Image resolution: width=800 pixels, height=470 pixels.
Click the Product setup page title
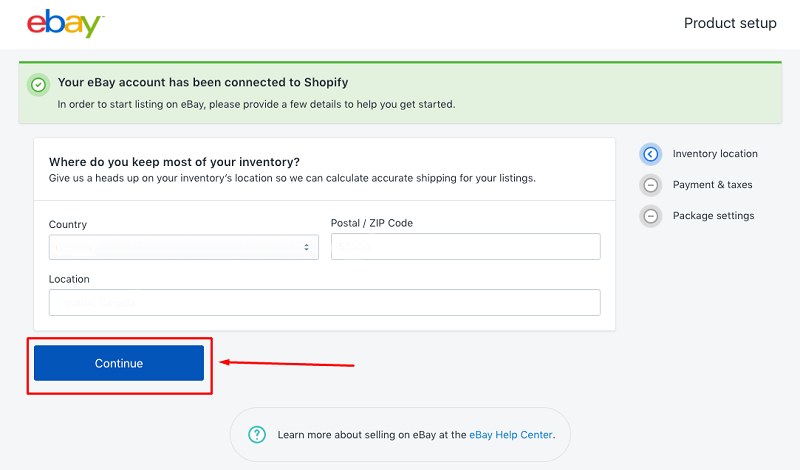(x=730, y=23)
